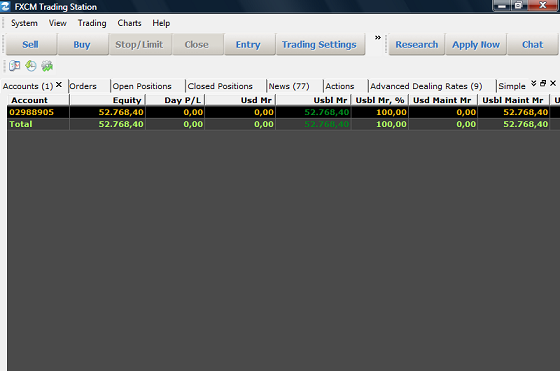Click the Usbl Maint Mr column header
The height and width of the screenshot is (371, 560).
coord(514,100)
